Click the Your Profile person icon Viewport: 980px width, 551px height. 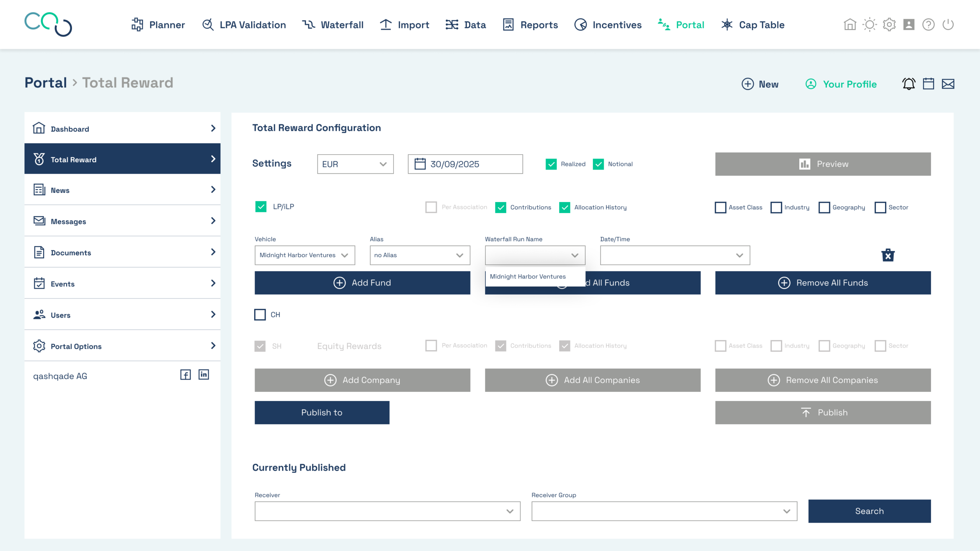[x=811, y=84]
